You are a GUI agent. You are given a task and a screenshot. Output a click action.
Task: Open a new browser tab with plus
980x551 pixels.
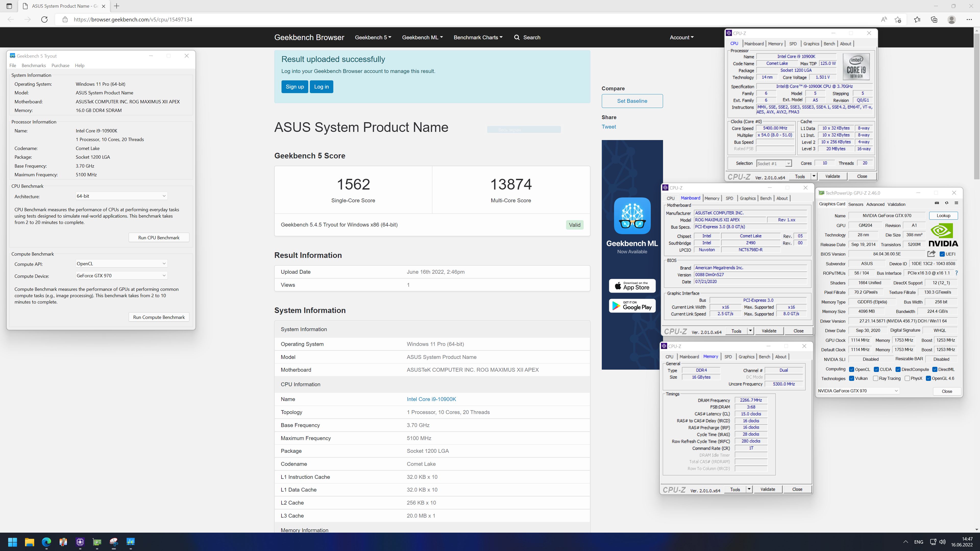coord(117,6)
